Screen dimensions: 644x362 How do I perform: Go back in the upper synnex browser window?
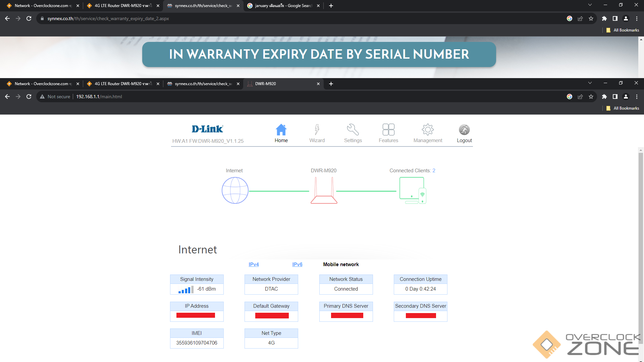pyautogui.click(x=7, y=18)
